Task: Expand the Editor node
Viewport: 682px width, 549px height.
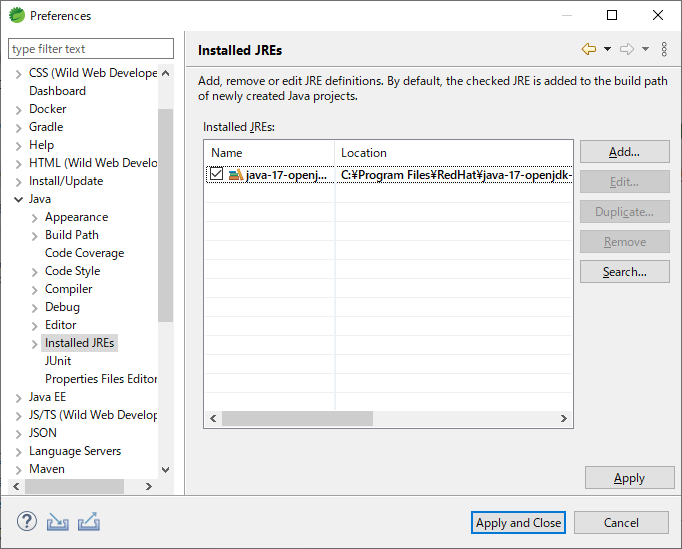Action: (x=34, y=326)
